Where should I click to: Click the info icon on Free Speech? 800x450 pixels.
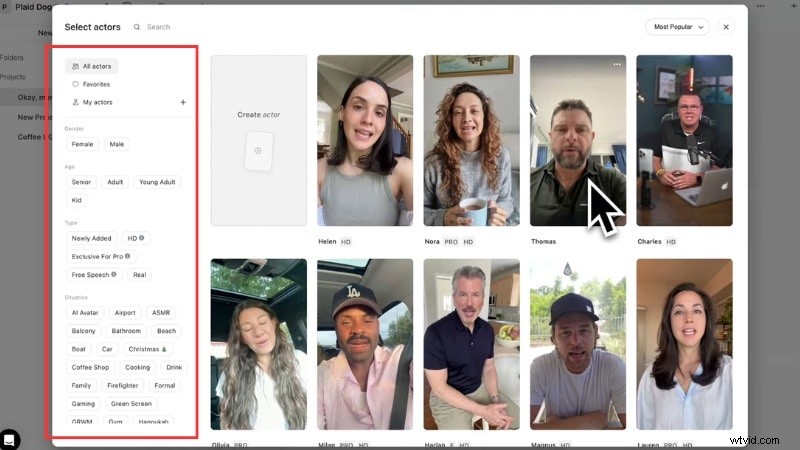pos(114,274)
